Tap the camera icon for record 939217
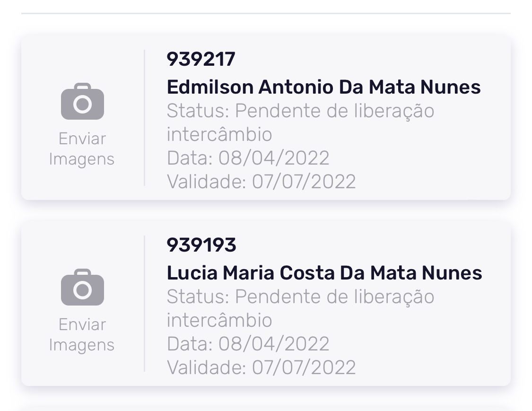The height and width of the screenshot is (411, 532). click(x=82, y=102)
